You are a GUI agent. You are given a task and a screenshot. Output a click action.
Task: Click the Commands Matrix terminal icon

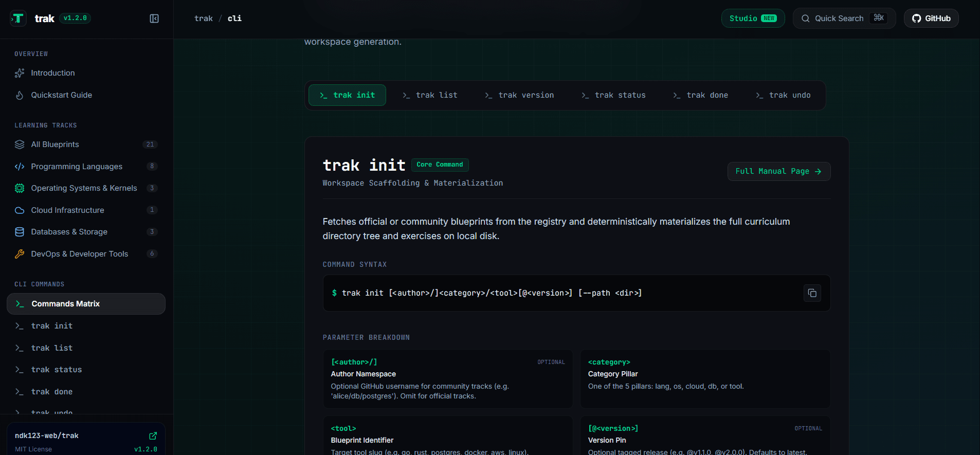point(20,304)
